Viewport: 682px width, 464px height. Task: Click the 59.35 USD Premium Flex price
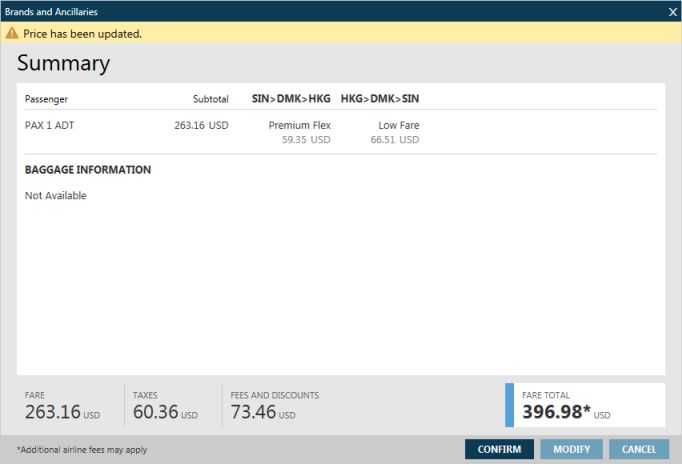tap(306, 140)
